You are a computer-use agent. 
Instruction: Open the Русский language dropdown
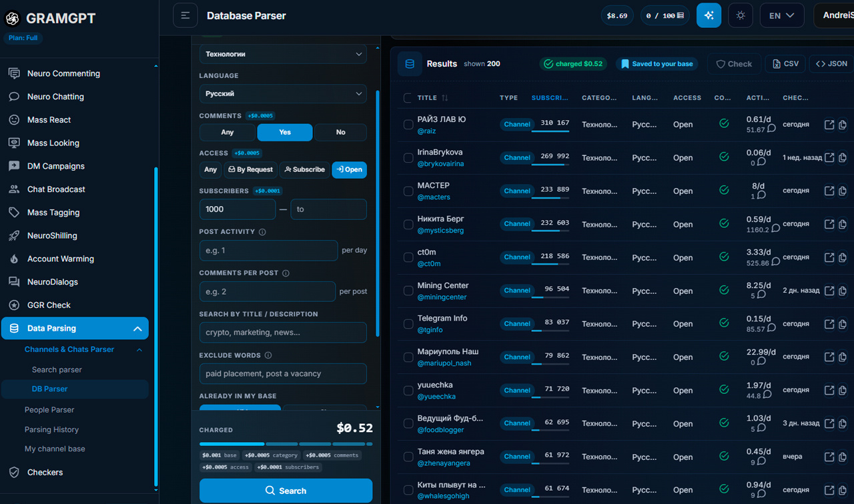(283, 94)
